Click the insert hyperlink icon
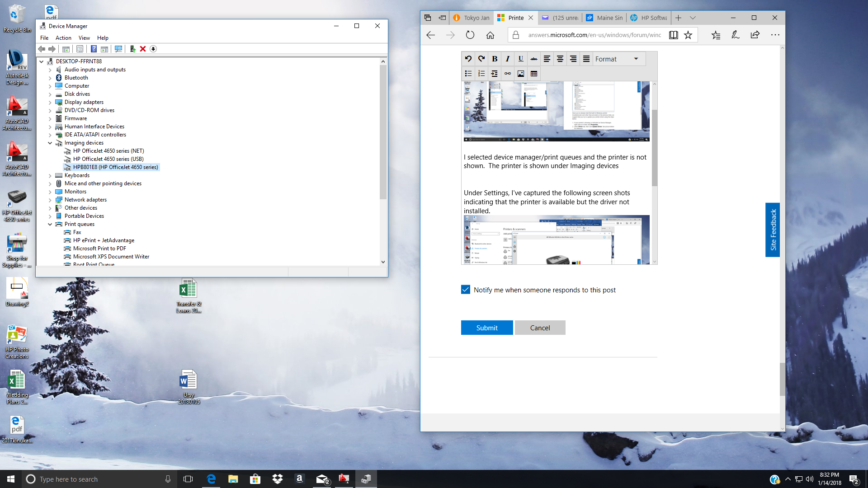Viewport: 868px width, 488px height. pos(508,74)
